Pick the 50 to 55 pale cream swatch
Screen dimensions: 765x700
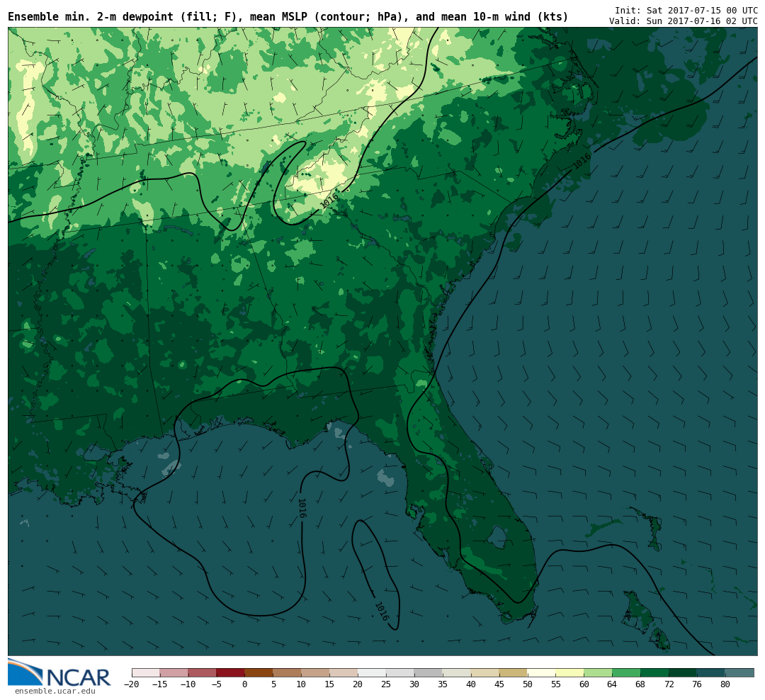[x=542, y=672]
